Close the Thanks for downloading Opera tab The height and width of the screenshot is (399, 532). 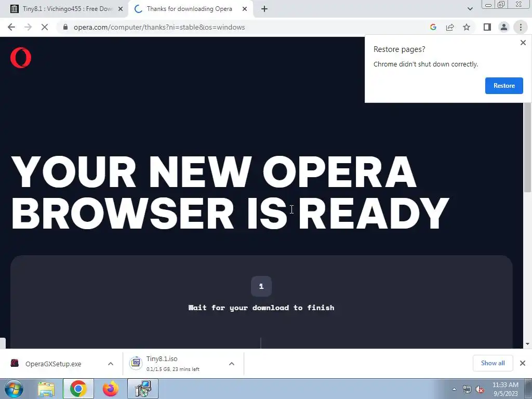[x=245, y=9]
